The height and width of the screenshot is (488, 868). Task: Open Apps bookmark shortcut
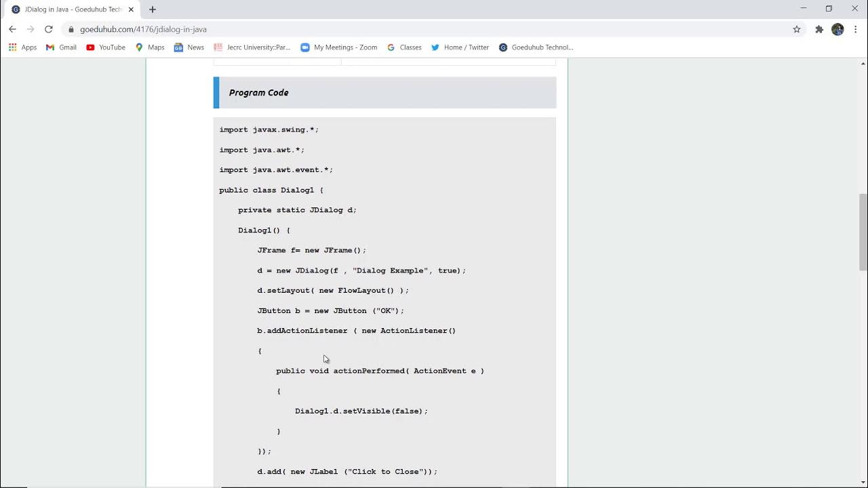pos(22,47)
